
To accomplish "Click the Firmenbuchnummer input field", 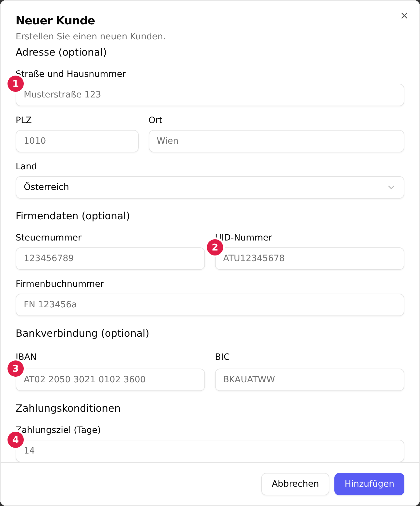I will click(x=210, y=305).
